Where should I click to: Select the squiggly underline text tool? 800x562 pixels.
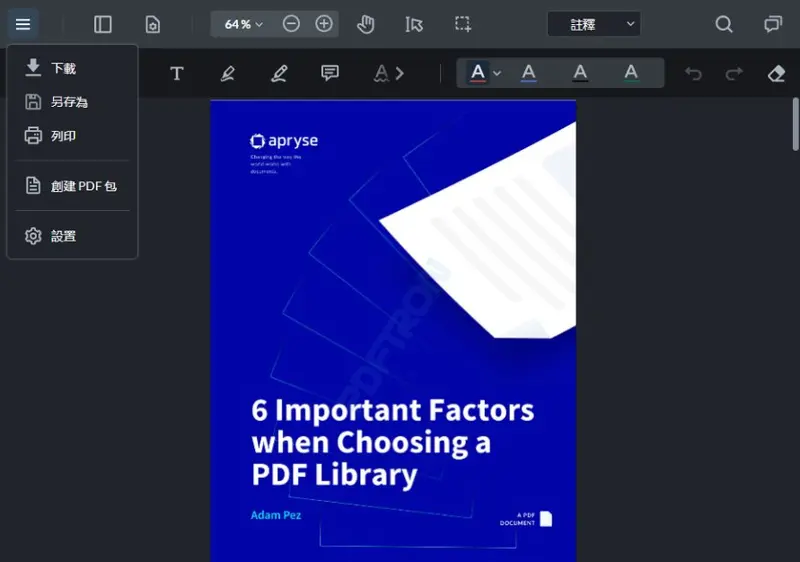[x=381, y=73]
